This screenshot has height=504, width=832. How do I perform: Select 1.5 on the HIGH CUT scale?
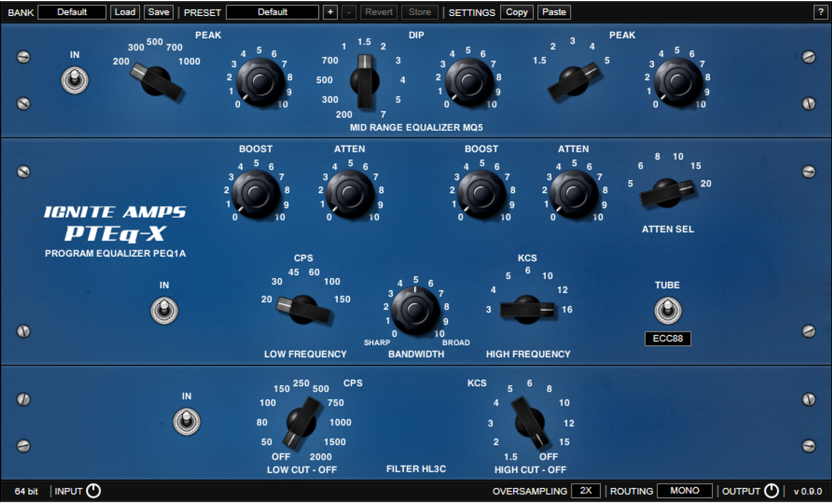click(x=510, y=456)
